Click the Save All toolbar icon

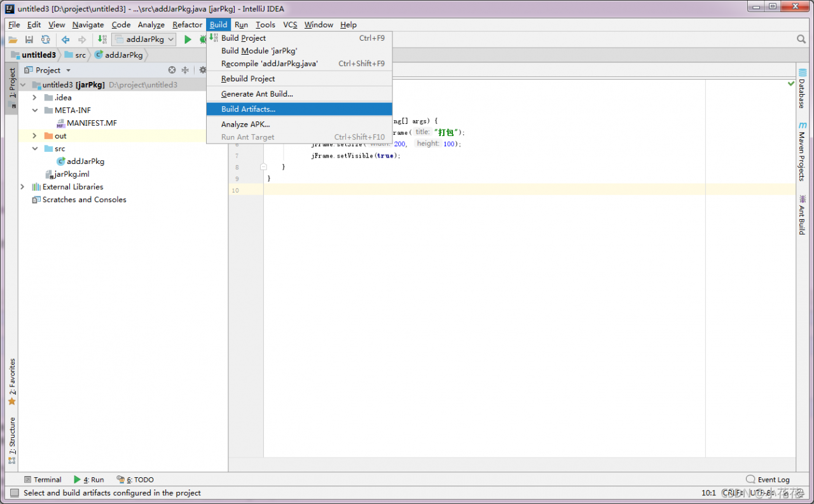tap(29, 39)
